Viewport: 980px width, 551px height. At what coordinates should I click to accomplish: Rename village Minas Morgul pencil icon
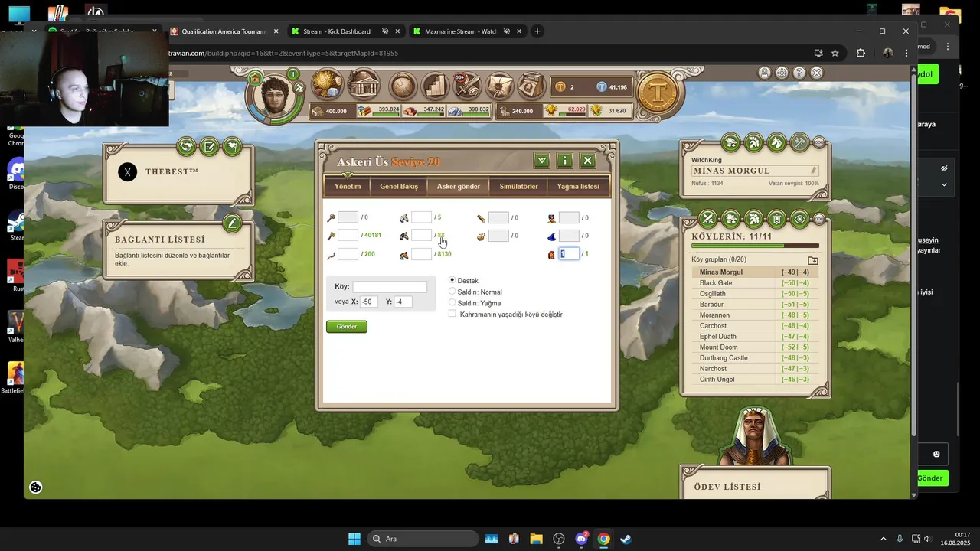[x=814, y=171]
